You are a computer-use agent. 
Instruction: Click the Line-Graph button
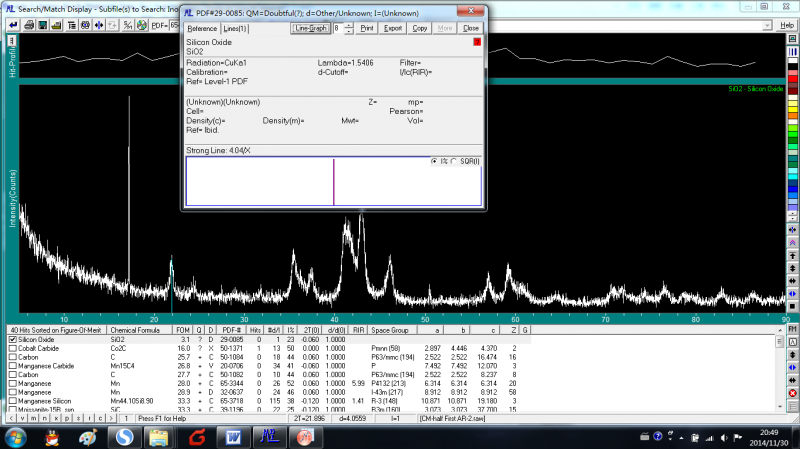coord(311,28)
